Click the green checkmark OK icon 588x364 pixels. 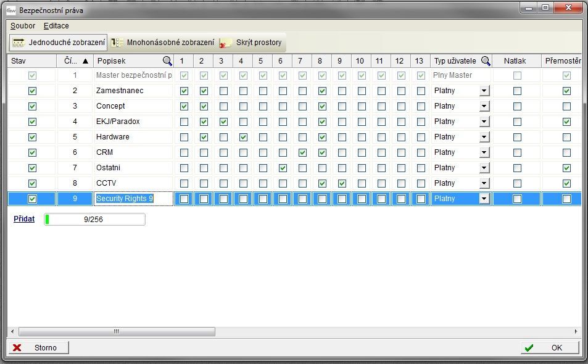[x=528, y=347]
